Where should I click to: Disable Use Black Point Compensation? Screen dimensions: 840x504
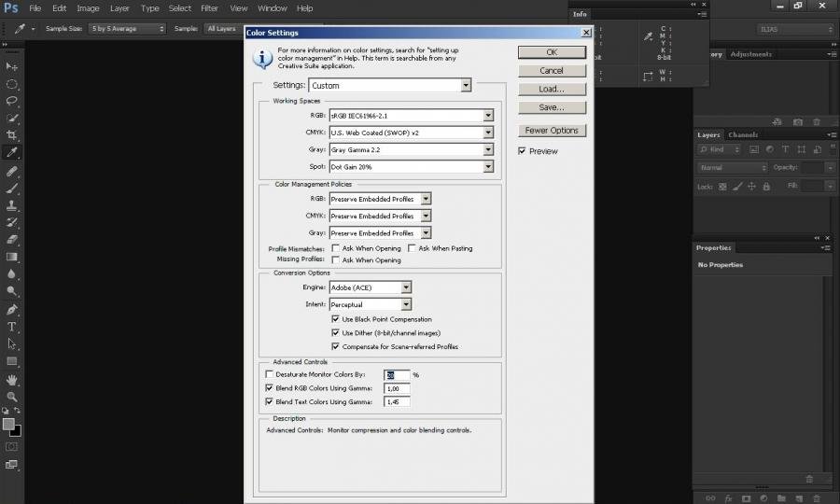coord(336,319)
